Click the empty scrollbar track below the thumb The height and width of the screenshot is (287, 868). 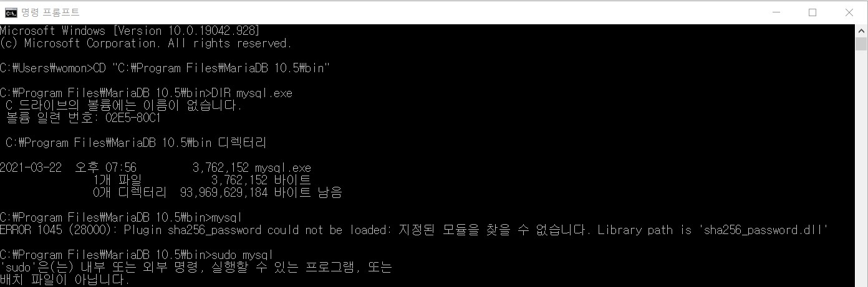pos(861,168)
